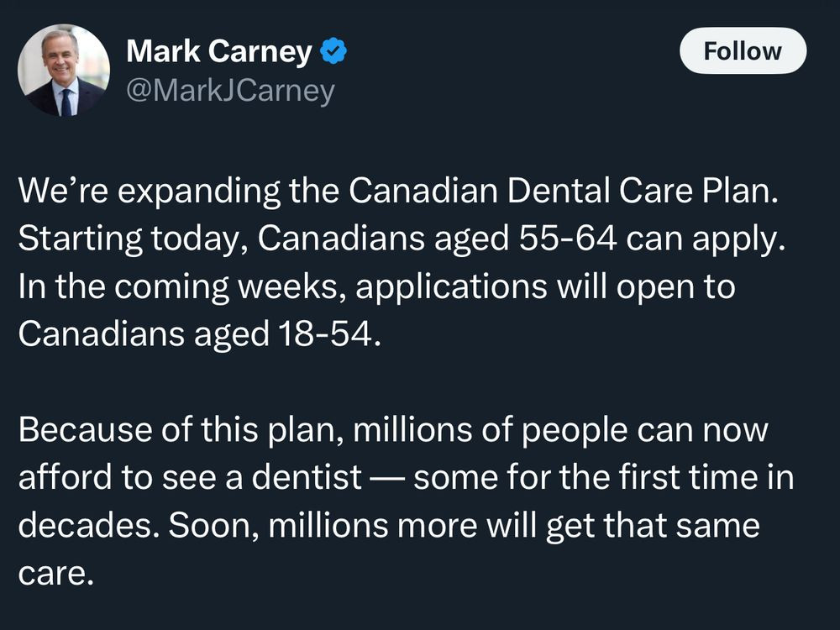Click the final word "care."

[x=54, y=573]
